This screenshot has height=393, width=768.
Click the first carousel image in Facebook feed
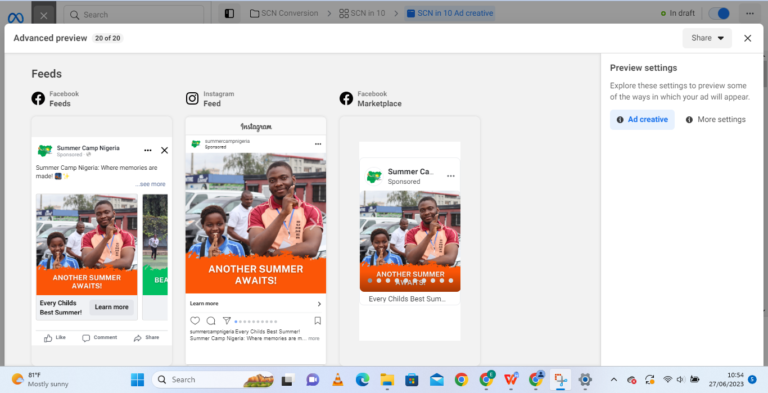click(87, 245)
